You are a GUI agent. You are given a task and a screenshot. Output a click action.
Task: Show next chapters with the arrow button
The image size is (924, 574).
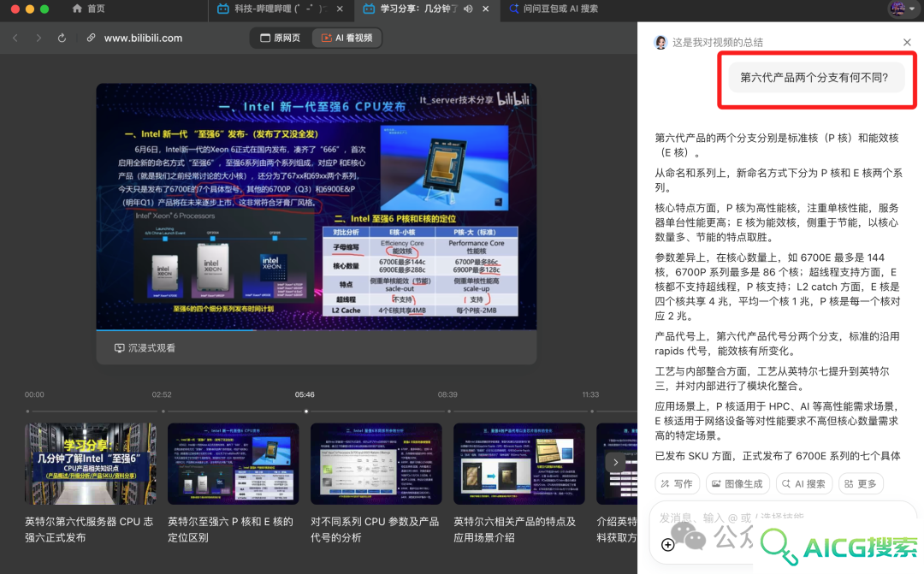click(x=615, y=462)
